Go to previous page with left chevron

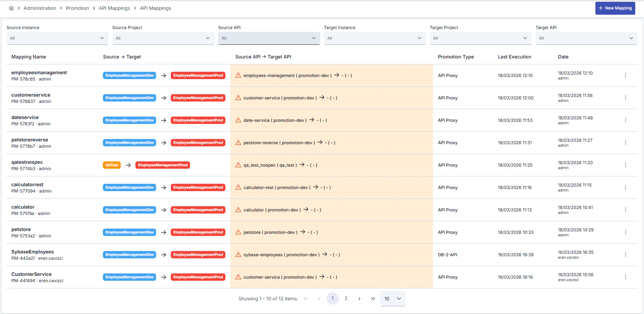coord(319,299)
